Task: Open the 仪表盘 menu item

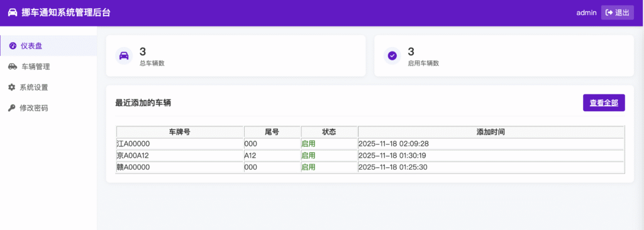Action: pos(48,46)
